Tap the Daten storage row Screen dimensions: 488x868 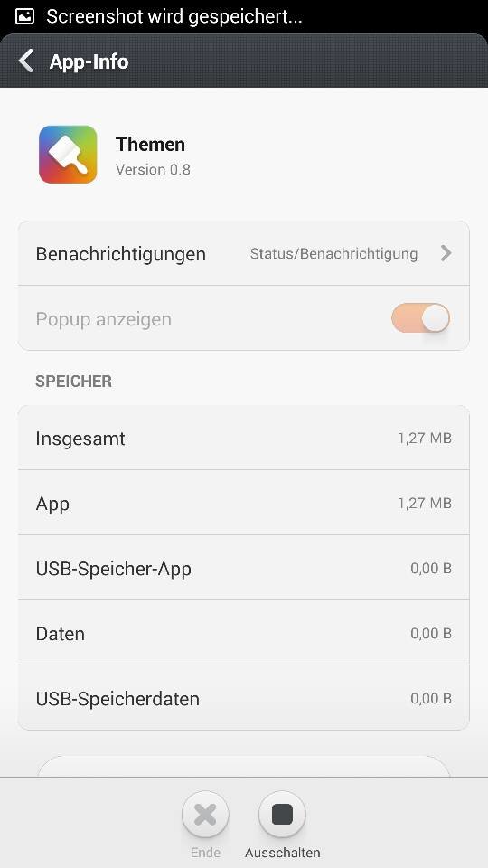pyautogui.click(x=243, y=633)
